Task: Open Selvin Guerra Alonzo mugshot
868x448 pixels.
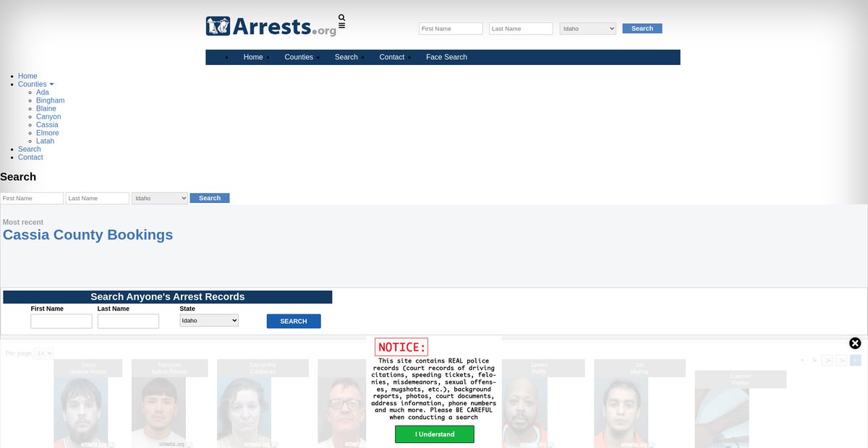Action: pyautogui.click(x=81, y=413)
